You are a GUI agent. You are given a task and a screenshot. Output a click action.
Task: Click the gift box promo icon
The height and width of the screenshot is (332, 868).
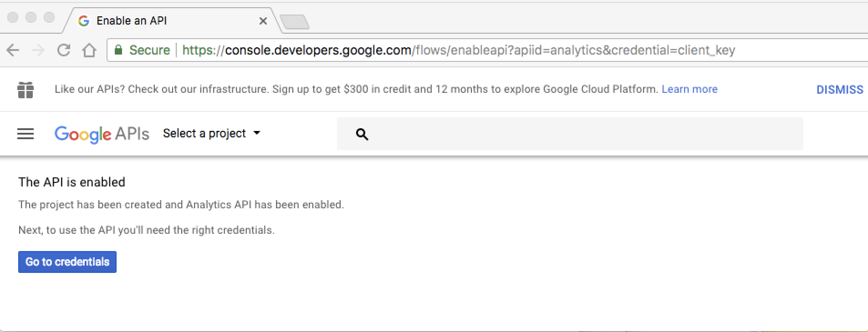pyautogui.click(x=26, y=90)
